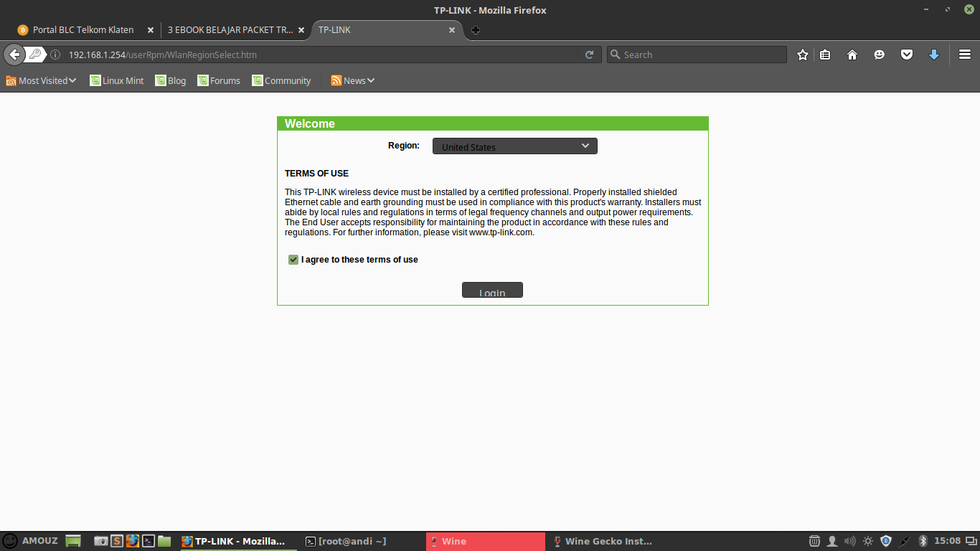Screen dimensions: 980x551
Task: Switch to the Wine Gecko Installer taskbar window
Action: [608, 541]
